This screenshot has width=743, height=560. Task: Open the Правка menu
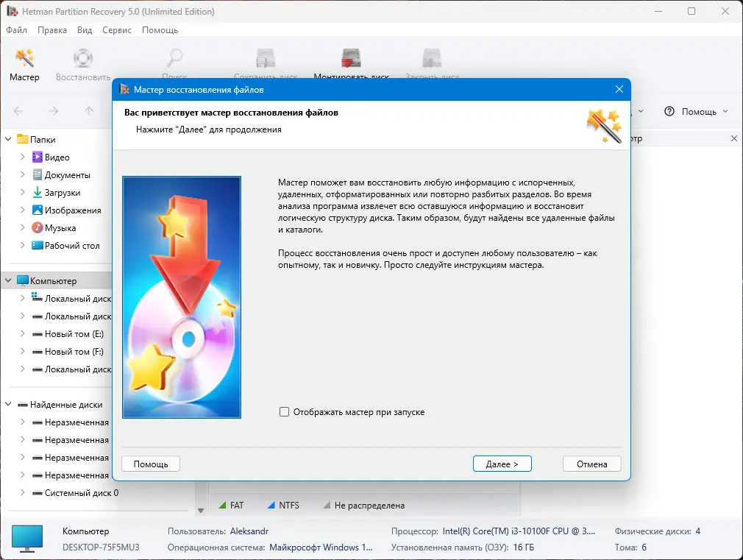52,30
